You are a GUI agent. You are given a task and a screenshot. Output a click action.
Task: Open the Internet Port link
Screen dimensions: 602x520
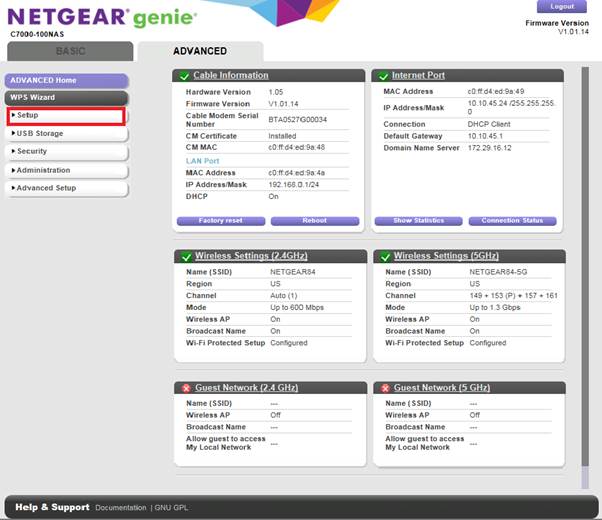point(418,75)
